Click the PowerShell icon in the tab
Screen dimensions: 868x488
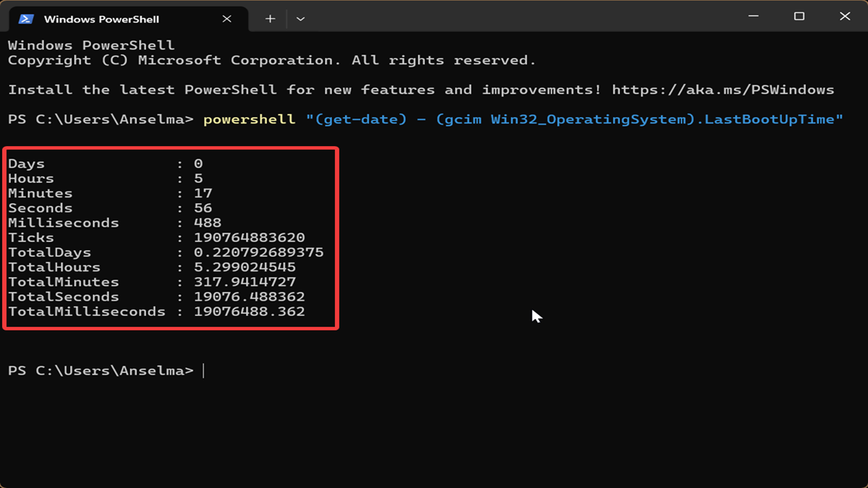tap(26, 19)
